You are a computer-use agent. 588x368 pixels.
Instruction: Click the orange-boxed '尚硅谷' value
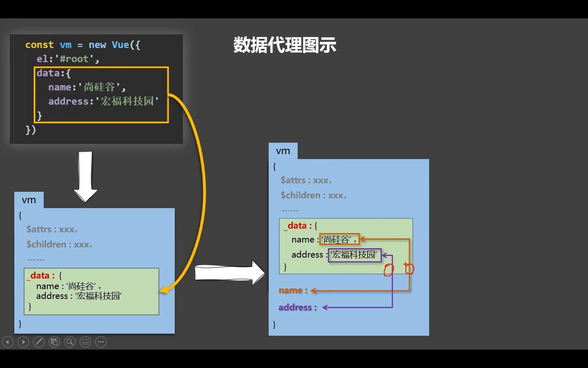pyautogui.click(x=339, y=239)
